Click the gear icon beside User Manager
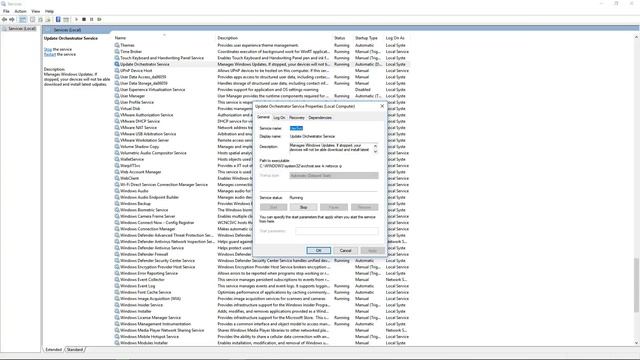 (x=117, y=96)
